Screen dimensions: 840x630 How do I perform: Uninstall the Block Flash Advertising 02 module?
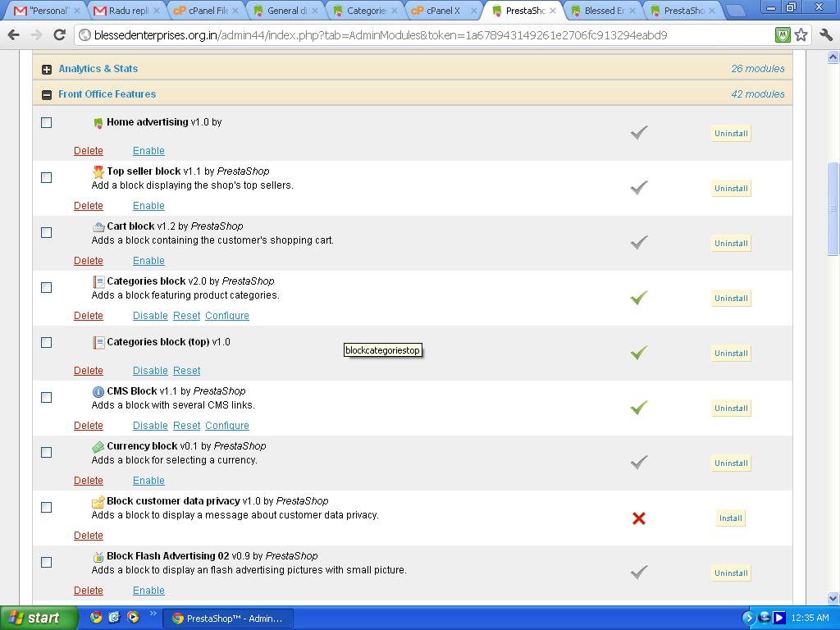point(731,573)
